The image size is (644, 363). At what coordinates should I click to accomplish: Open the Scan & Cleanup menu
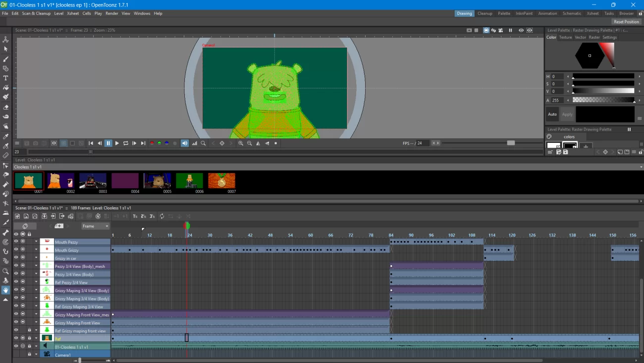pyautogui.click(x=36, y=13)
